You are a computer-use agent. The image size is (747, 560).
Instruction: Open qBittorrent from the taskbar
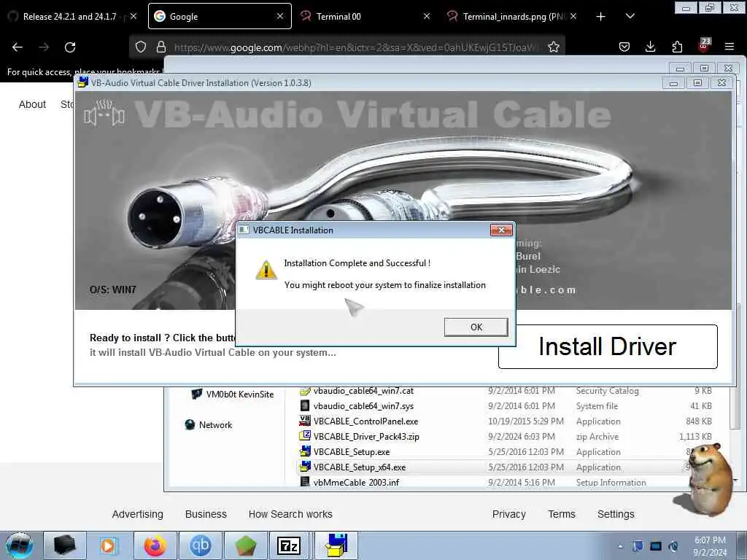coord(200,545)
